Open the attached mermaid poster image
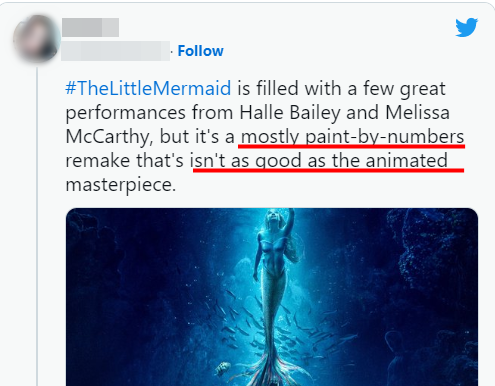Image resolution: width=495 pixels, height=386 pixels. click(x=272, y=297)
